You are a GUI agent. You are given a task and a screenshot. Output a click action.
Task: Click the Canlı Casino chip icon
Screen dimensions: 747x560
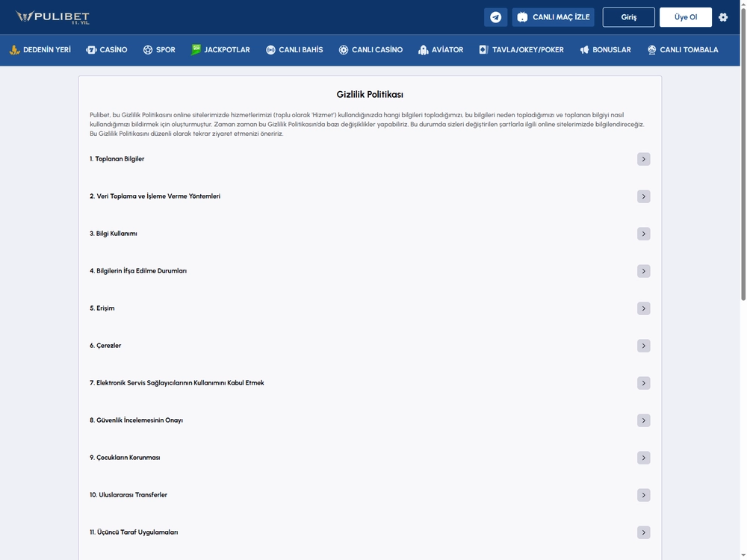344,49
